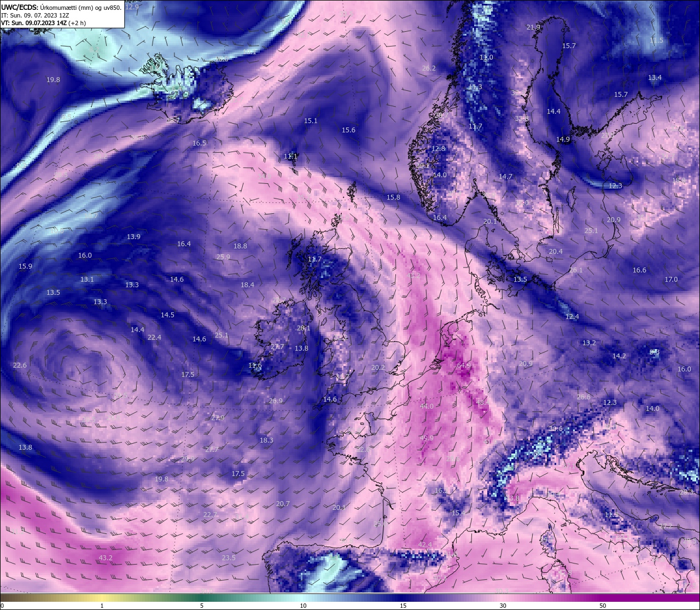700x610 pixels.
Task: Click the 23.5 value label
Action: tap(229, 558)
